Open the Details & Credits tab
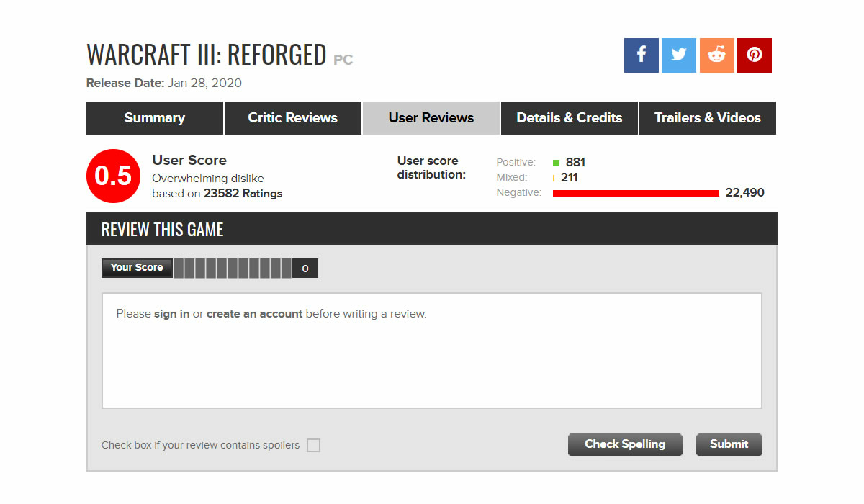864x504 pixels. pos(570,118)
